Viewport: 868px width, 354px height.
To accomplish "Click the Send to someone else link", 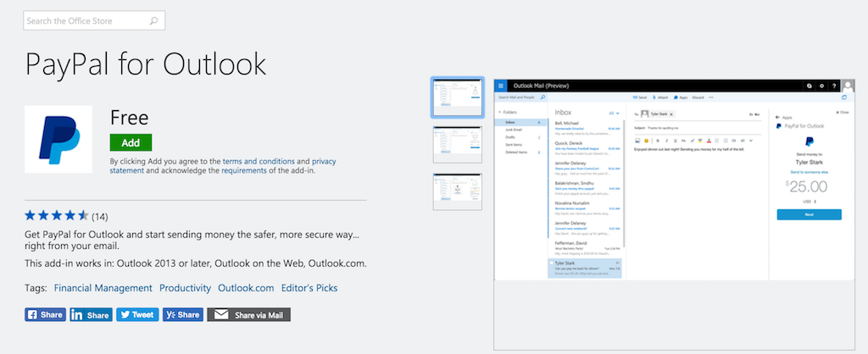I will click(x=809, y=172).
